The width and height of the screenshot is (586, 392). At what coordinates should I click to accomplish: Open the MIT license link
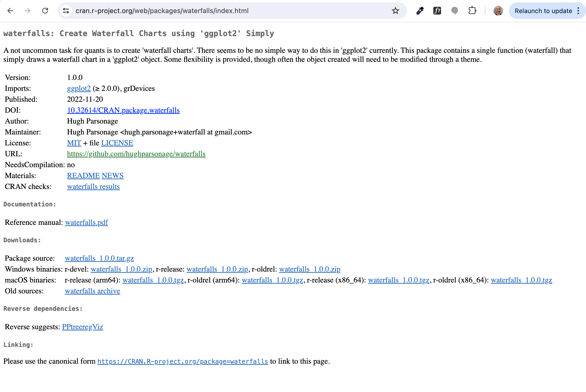tap(74, 143)
